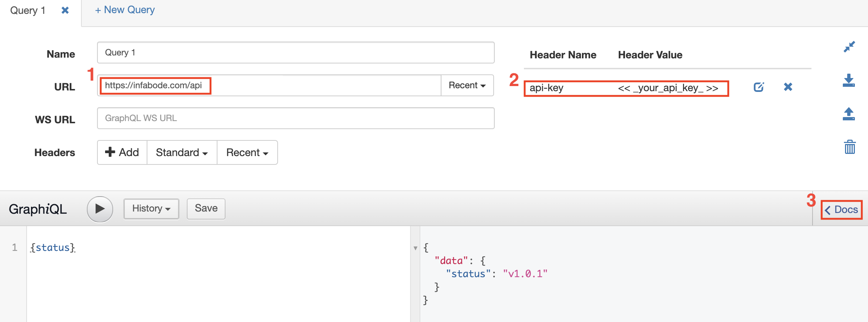Open the History dropdown

[151, 209]
